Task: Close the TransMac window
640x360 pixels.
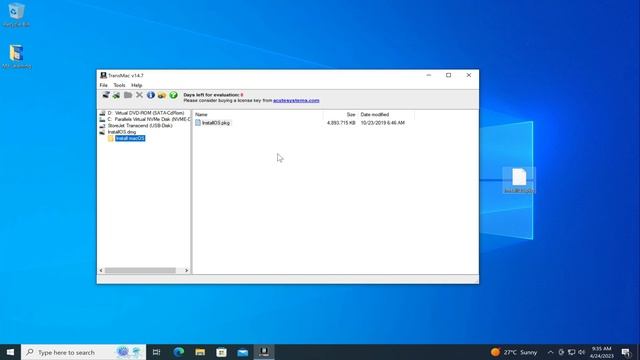Action: click(x=469, y=76)
